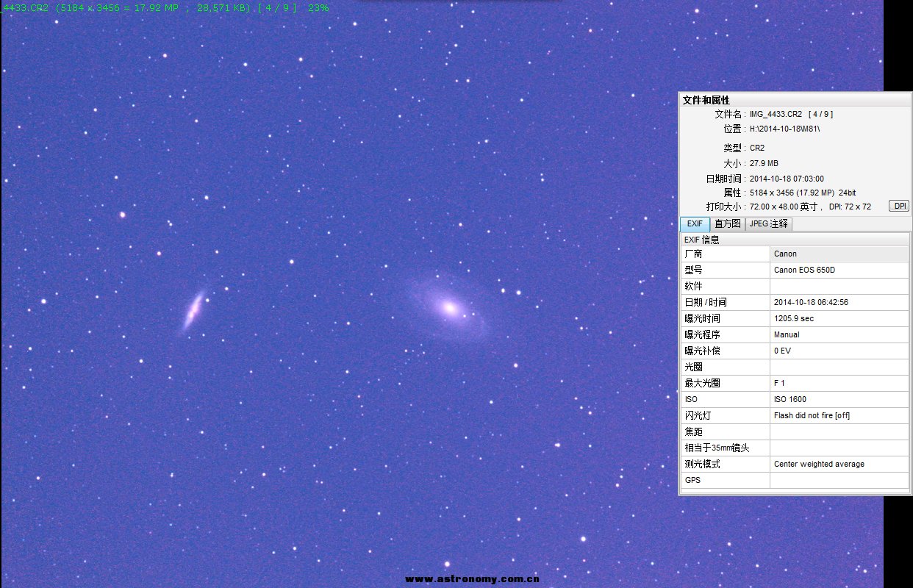Select Center weighted average metering value
The image size is (913, 588).
pyautogui.click(x=839, y=464)
